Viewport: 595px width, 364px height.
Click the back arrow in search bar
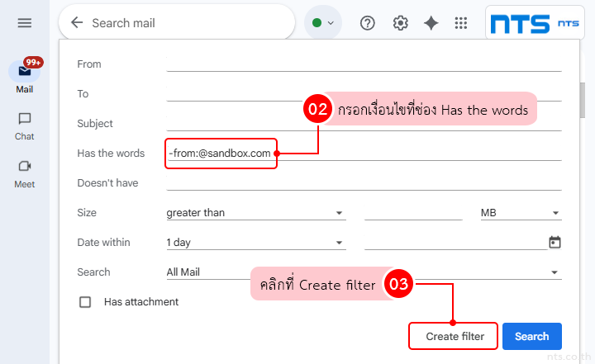pos(77,23)
